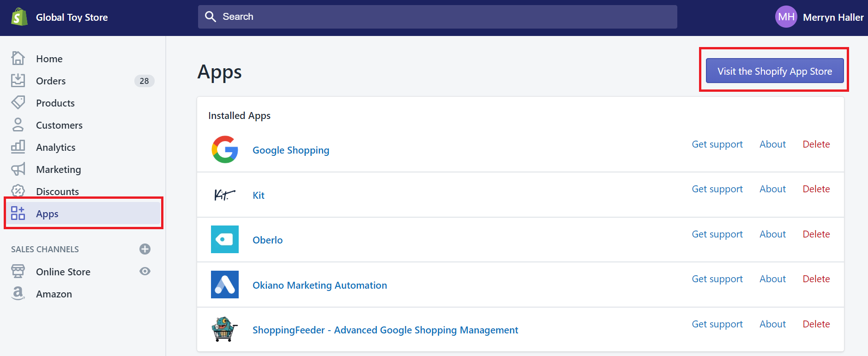Select Apps in sidebar
Image resolution: width=868 pixels, height=356 pixels.
(x=83, y=214)
